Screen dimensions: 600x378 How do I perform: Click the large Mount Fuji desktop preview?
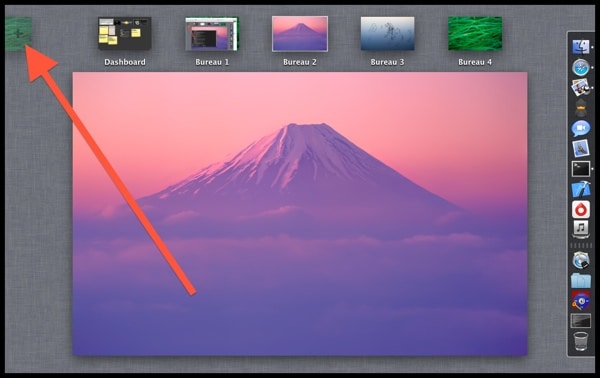tap(300, 213)
